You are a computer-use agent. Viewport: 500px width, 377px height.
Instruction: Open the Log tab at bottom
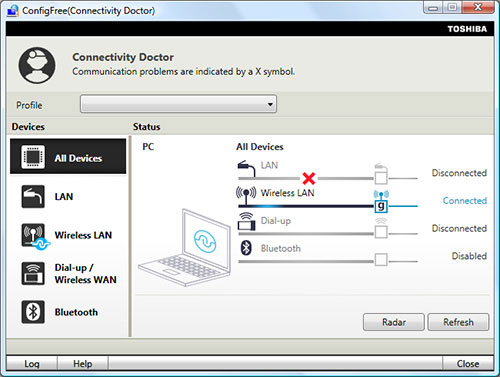tap(32, 363)
